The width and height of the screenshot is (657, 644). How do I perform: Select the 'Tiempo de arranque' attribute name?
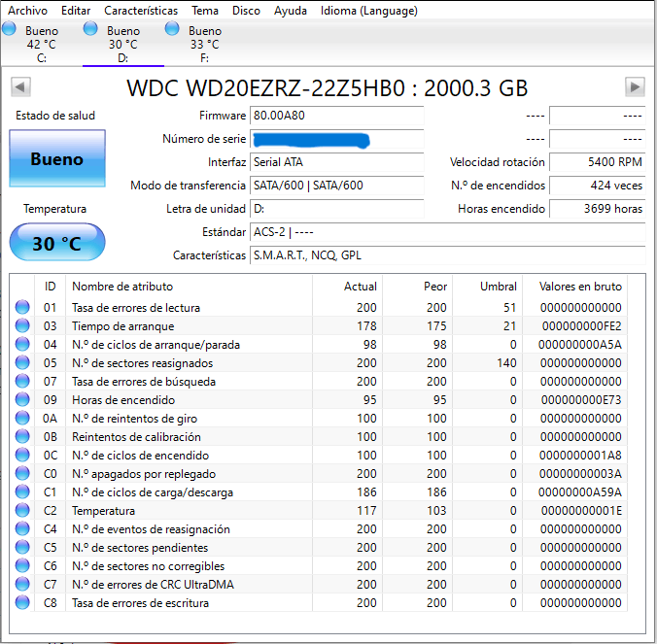click(122, 326)
